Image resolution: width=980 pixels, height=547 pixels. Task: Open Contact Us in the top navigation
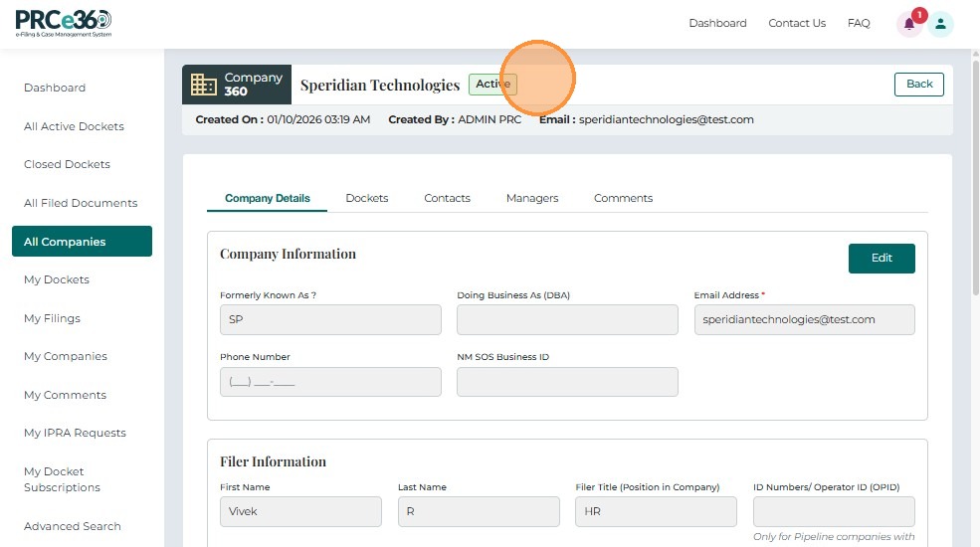coord(797,23)
